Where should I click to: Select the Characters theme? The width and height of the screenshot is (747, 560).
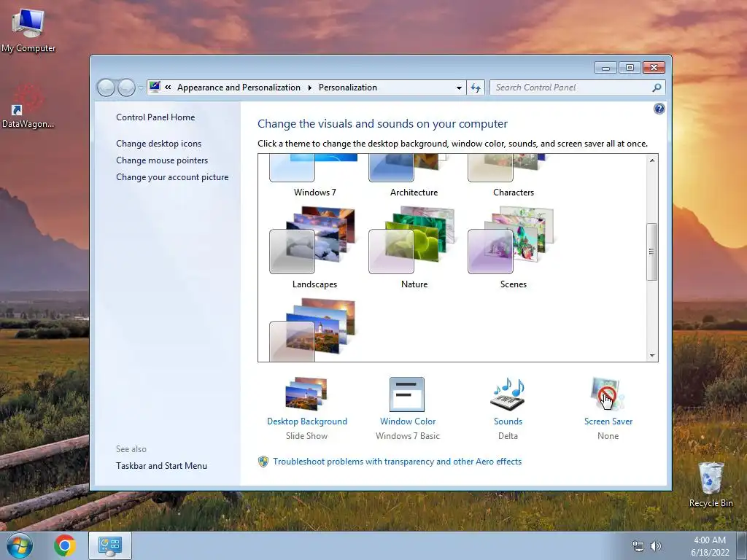pyautogui.click(x=513, y=175)
